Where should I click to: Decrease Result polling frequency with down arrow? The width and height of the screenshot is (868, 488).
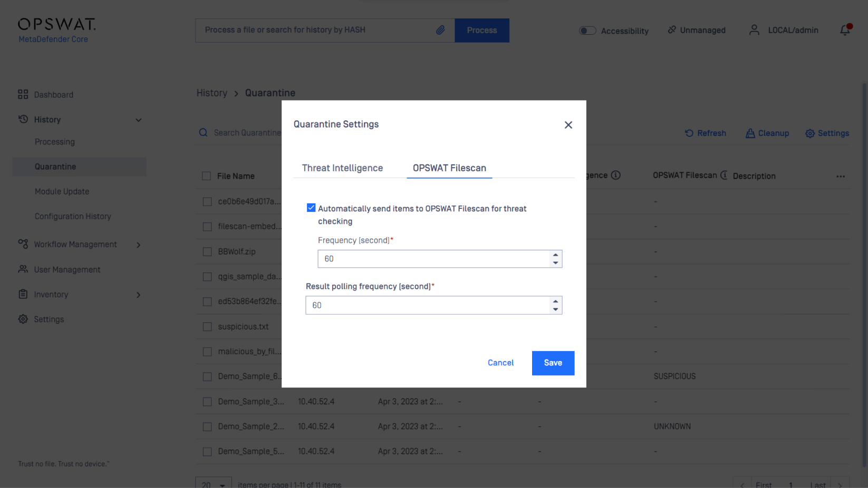click(555, 309)
